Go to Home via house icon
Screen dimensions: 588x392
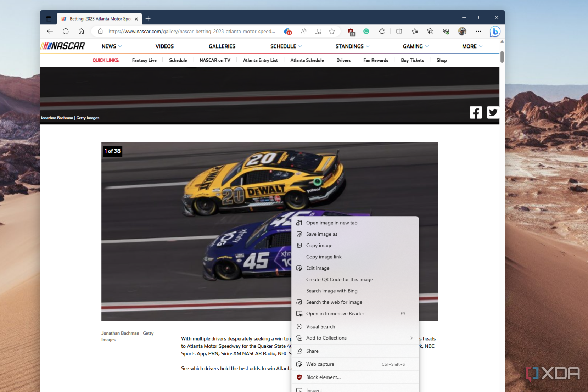click(x=81, y=31)
